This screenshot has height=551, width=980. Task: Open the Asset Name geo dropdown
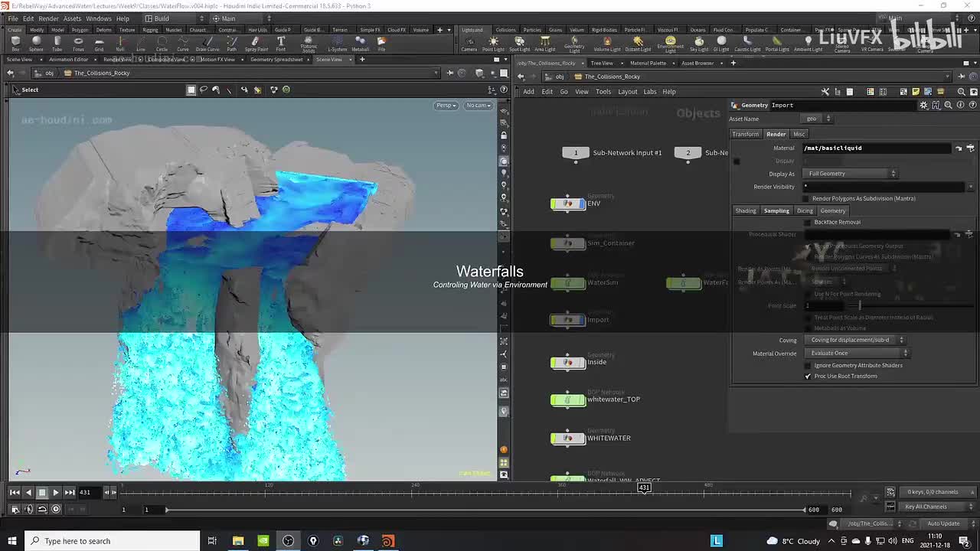click(x=817, y=119)
